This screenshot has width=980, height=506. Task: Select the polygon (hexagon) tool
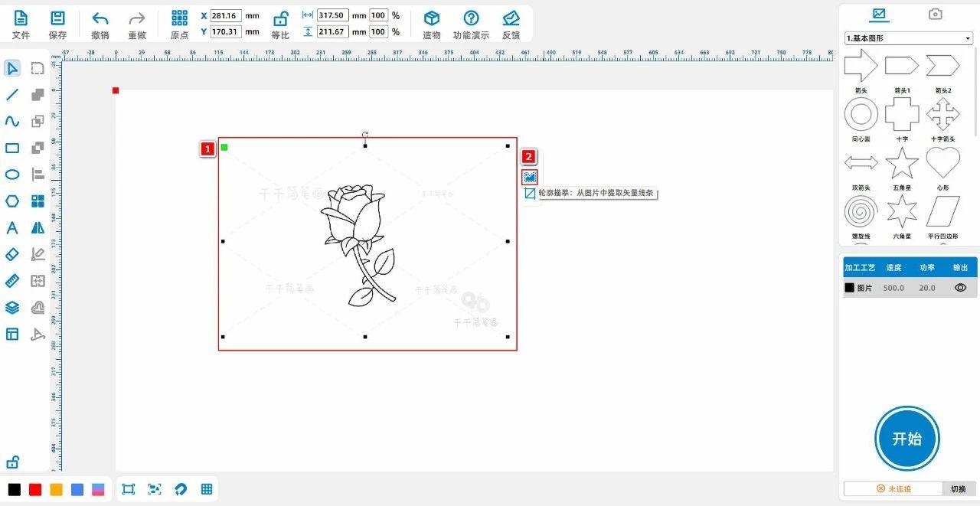pos(12,201)
